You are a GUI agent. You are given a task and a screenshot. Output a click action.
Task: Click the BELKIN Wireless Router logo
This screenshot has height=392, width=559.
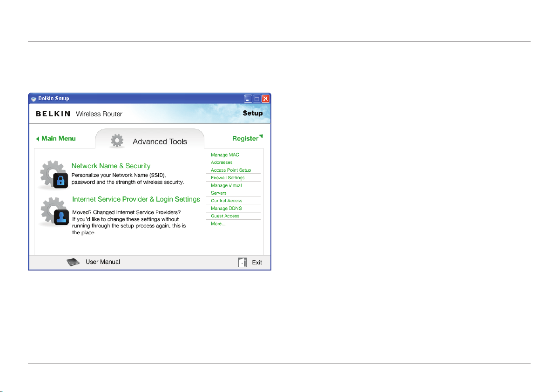(79, 114)
